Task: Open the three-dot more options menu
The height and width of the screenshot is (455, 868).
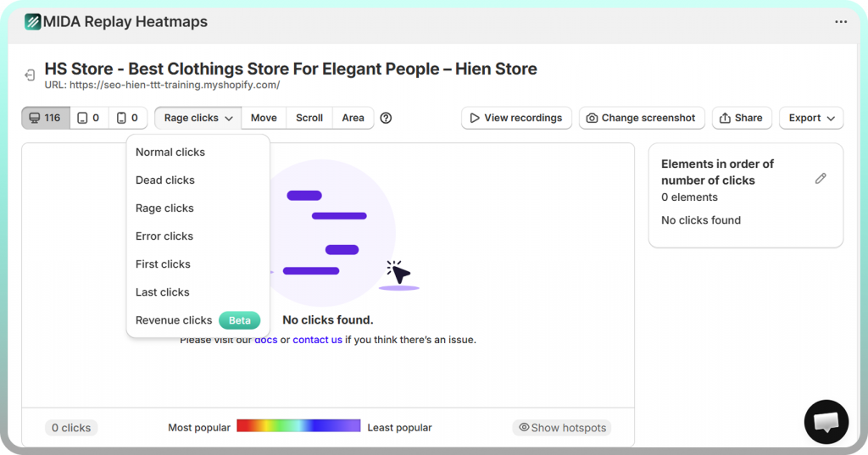Action: point(841,22)
